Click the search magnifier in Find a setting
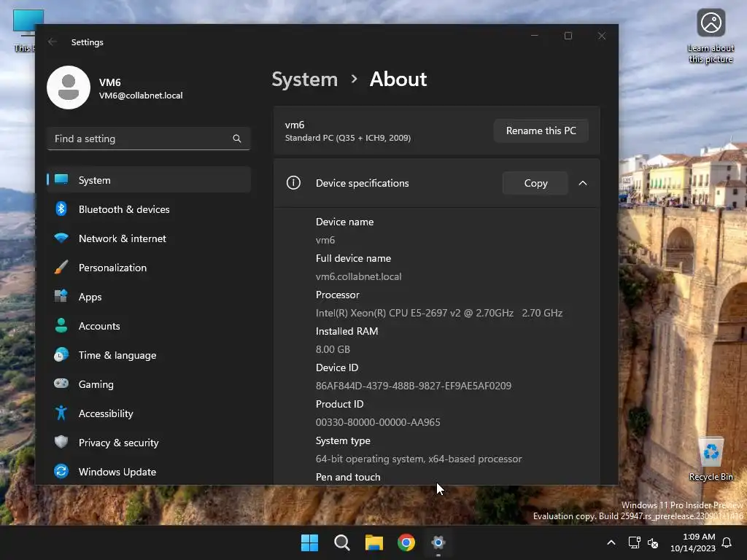 237,139
